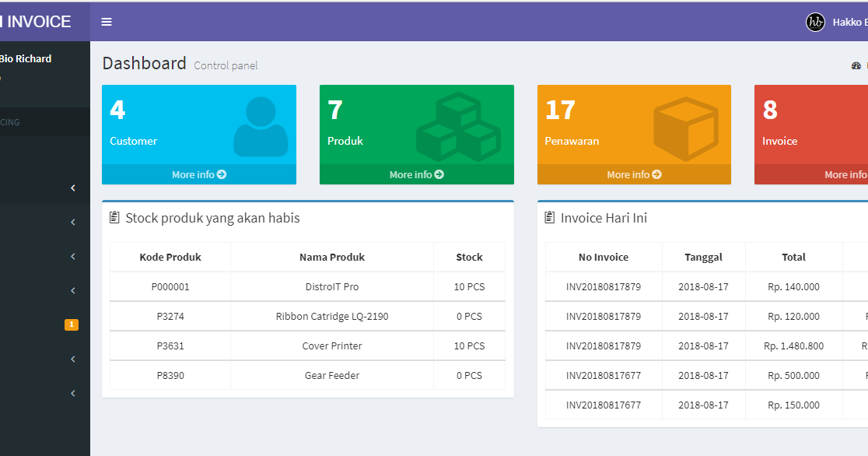Open More info on the Produk panel

[x=416, y=174]
